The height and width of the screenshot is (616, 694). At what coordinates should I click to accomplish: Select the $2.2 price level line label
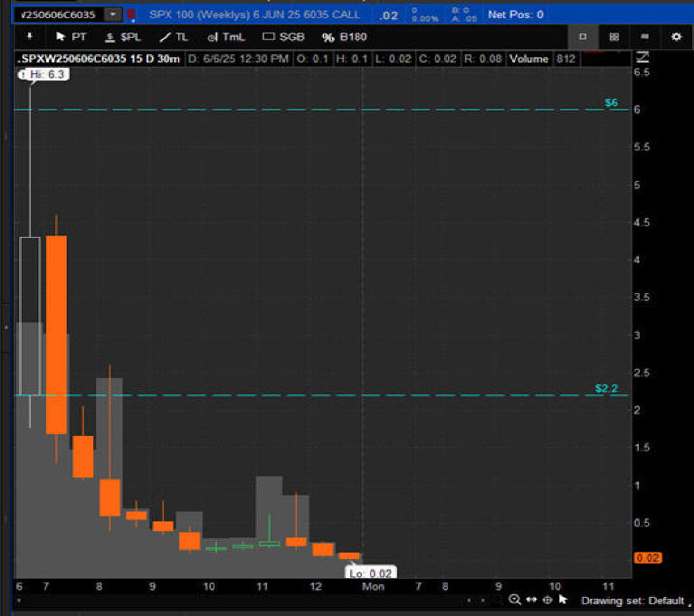point(606,389)
